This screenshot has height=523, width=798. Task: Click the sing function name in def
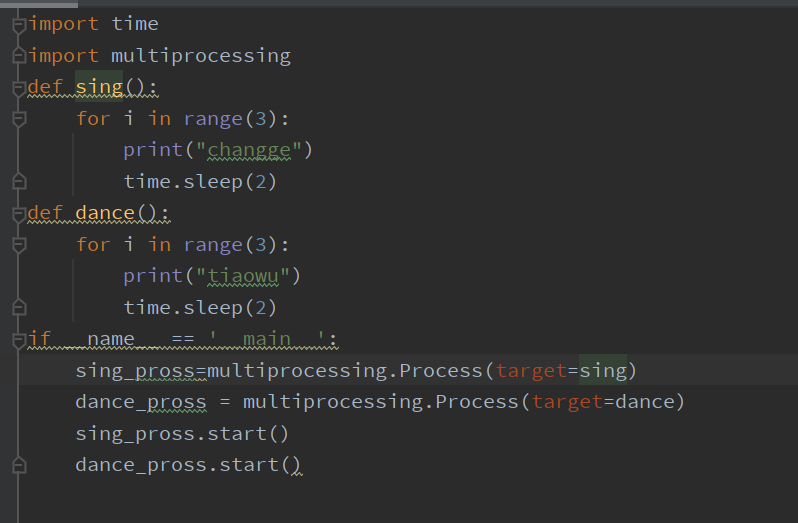pos(99,87)
